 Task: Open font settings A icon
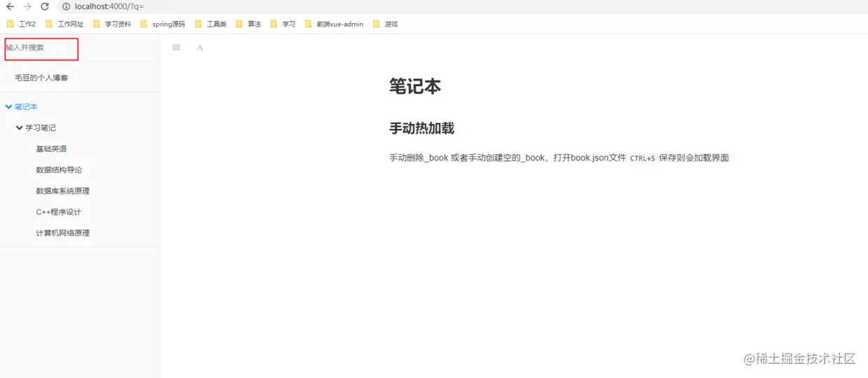tap(199, 48)
